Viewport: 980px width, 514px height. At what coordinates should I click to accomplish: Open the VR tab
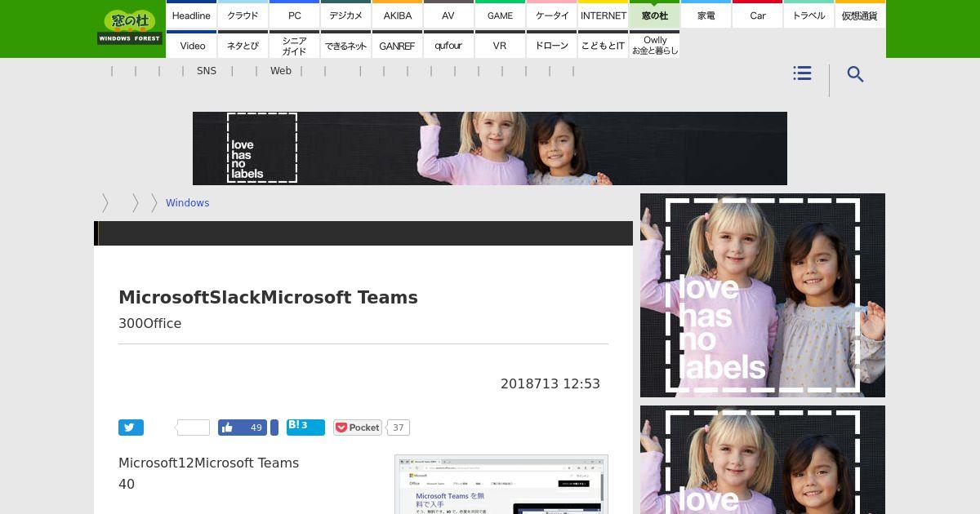tap(500, 45)
